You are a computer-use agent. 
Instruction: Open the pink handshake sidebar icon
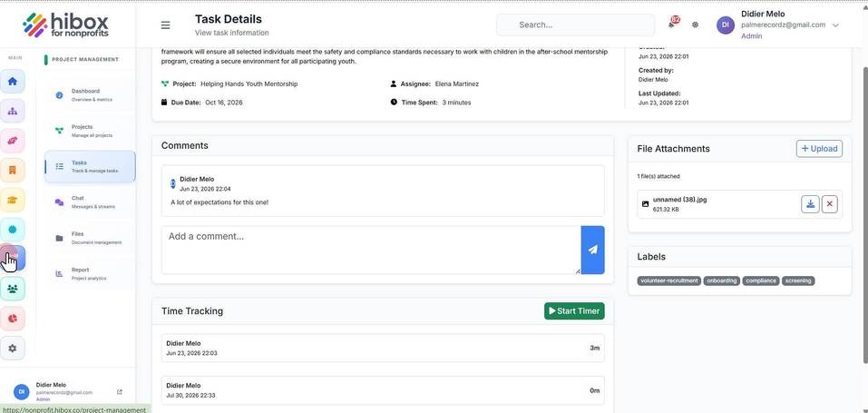tap(12, 141)
